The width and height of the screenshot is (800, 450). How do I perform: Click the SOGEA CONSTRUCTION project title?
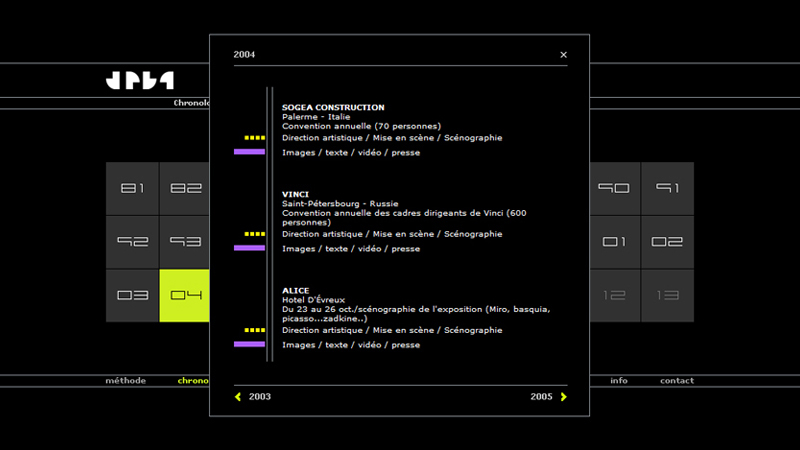pos(333,107)
